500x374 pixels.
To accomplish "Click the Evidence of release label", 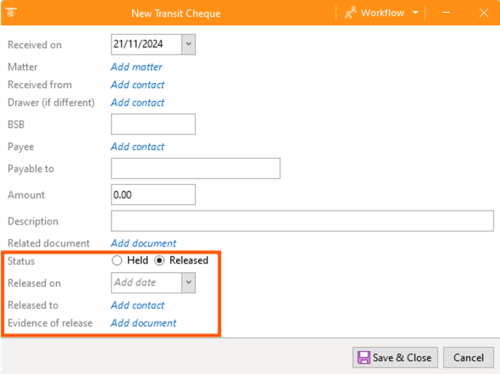I will [50, 323].
